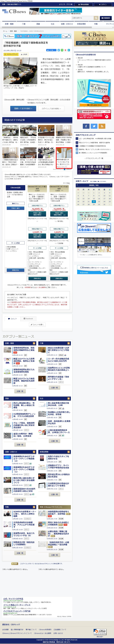Click the search magnifier button in header
This screenshot has width=114, height=644.
pos(96,18)
